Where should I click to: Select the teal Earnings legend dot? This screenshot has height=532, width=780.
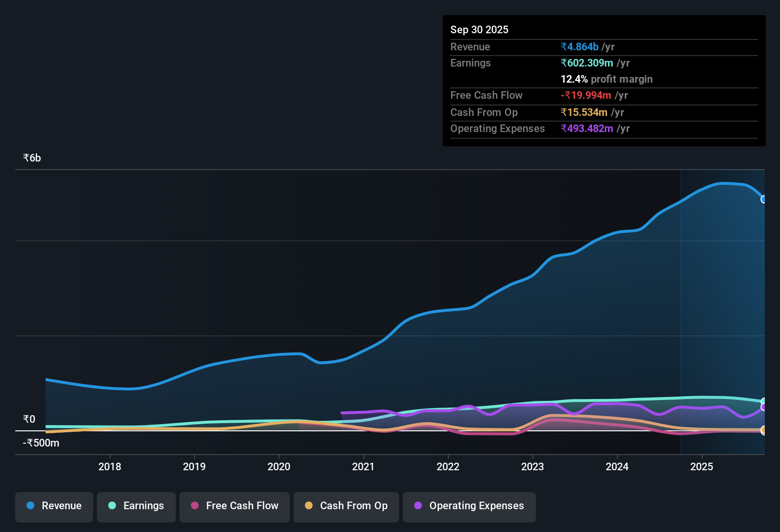point(112,506)
